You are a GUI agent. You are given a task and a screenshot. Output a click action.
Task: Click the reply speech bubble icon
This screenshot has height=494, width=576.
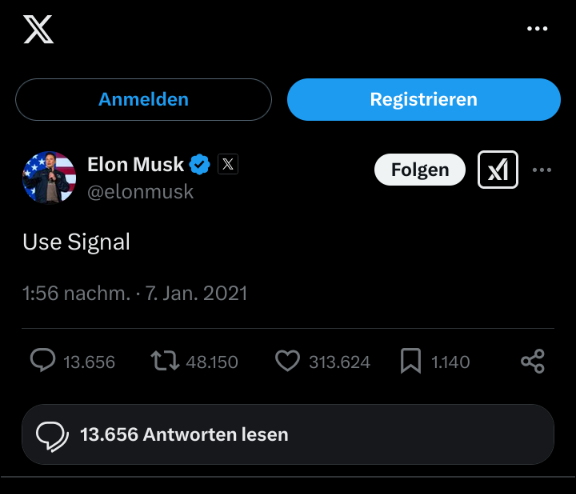tap(43, 361)
